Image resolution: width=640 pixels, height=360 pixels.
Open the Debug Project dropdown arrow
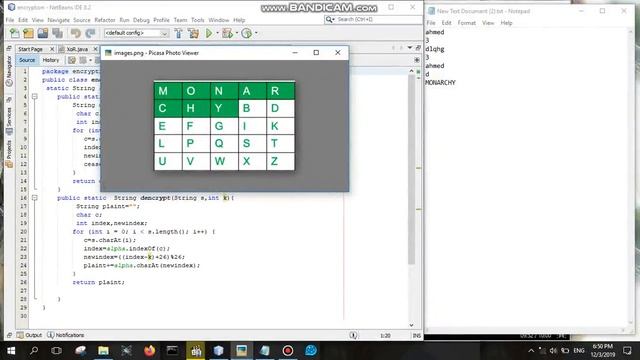237,33
